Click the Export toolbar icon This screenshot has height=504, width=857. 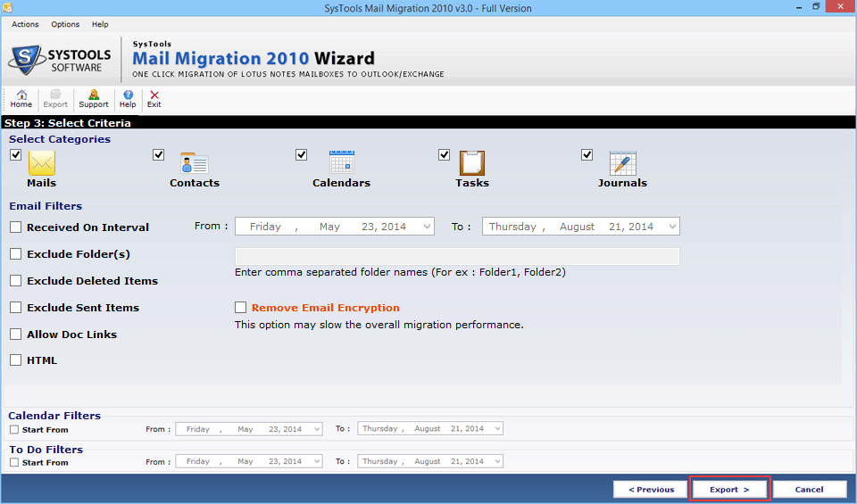(55, 99)
